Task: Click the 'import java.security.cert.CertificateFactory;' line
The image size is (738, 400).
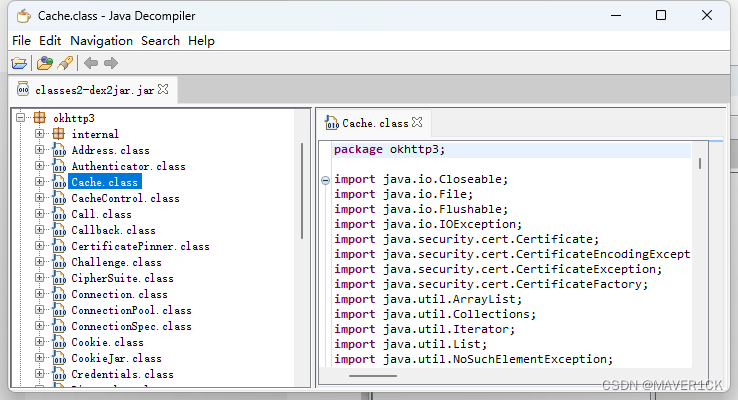Action: [491, 284]
